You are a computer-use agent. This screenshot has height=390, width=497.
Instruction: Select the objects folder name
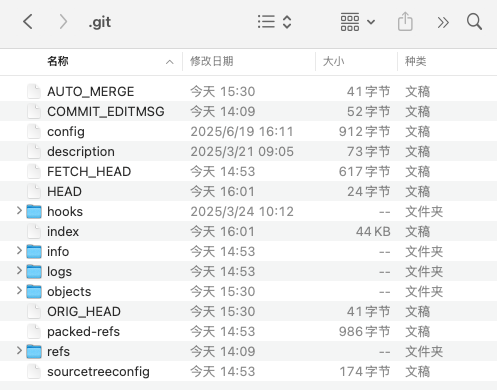pos(69,292)
